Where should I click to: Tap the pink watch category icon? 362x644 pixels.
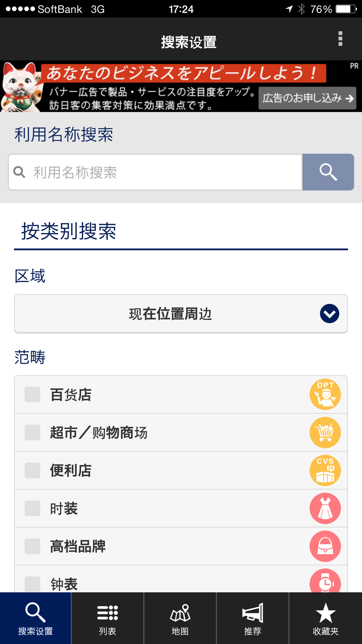(325, 581)
